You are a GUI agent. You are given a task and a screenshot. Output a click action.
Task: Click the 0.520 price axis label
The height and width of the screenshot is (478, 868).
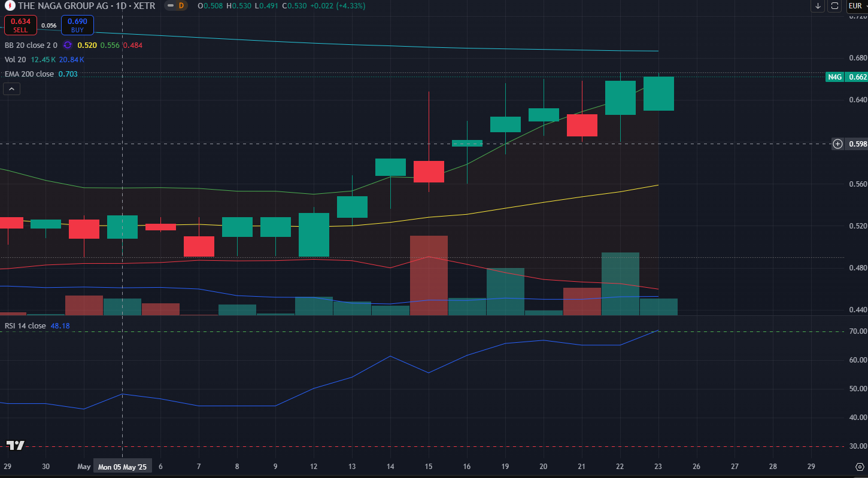[858, 226]
